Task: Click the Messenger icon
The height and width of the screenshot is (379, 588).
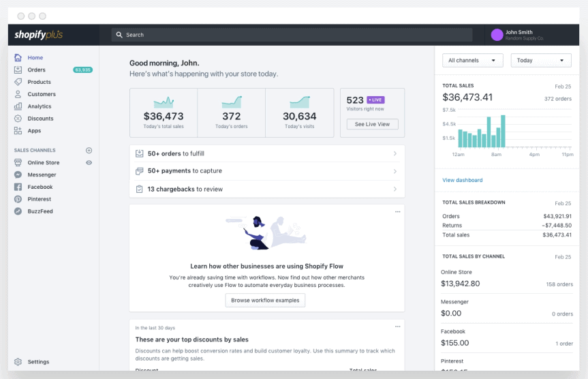Action: click(18, 175)
